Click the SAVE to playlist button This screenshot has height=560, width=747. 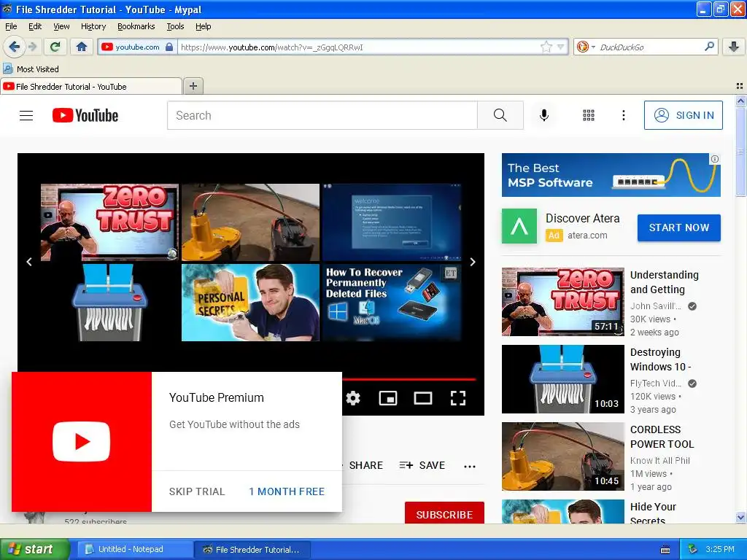point(422,465)
